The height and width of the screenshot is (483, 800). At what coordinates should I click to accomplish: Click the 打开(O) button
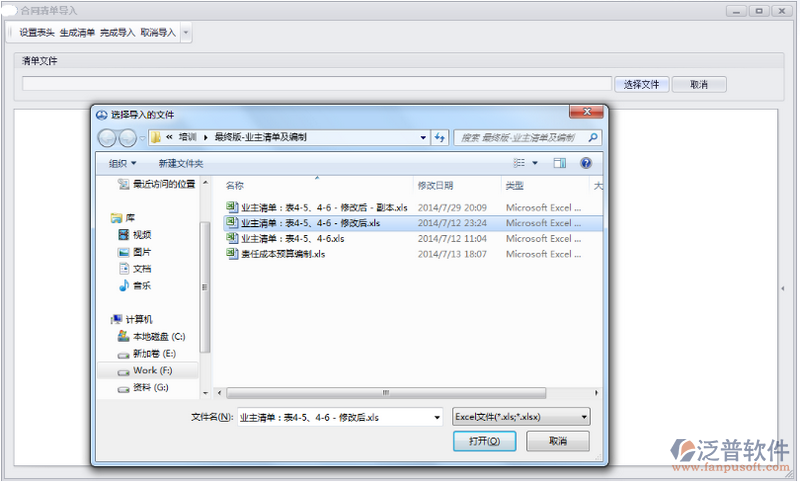[484, 441]
